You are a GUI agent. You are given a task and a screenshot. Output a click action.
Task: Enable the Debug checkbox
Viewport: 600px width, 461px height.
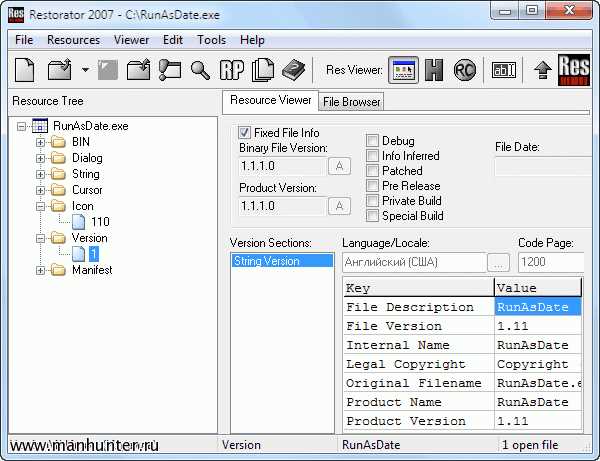tap(372, 141)
